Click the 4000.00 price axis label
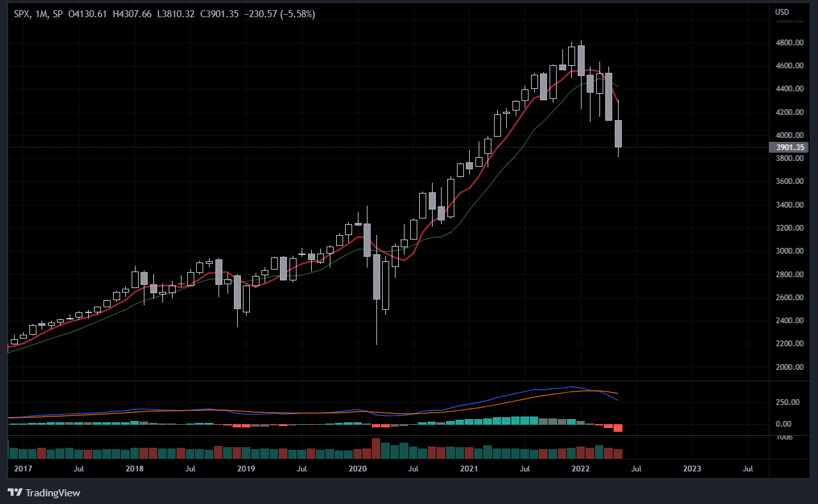Viewport: 818px width, 504px height. tap(790, 135)
